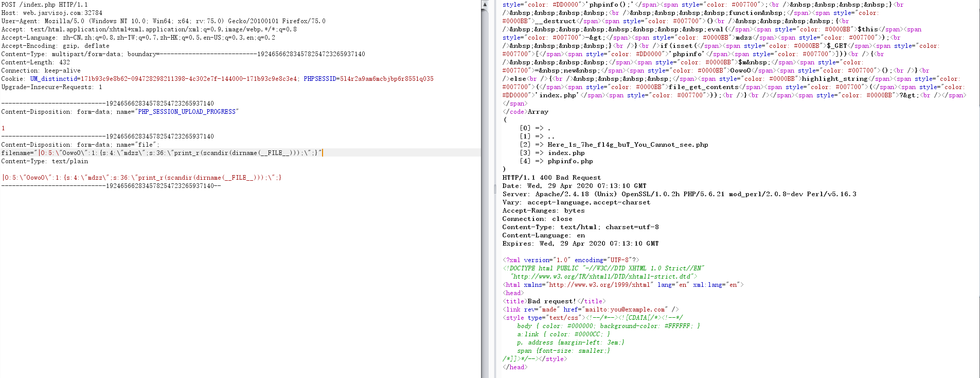The image size is (980, 378).
Task: Click the 'Date: Wed, 29 Apr 2020' response header
Action: point(574,186)
